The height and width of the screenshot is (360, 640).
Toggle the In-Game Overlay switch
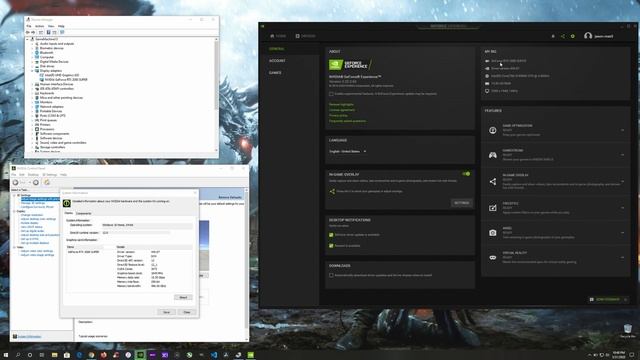pyautogui.click(x=466, y=174)
